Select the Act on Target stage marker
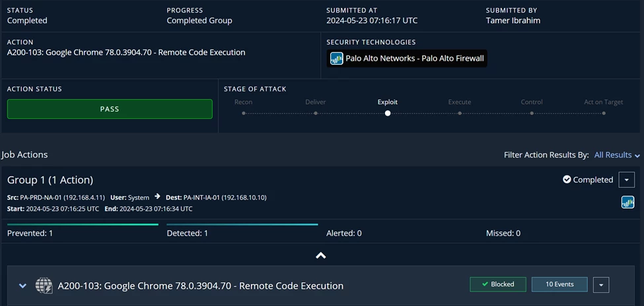This screenshot has width=644, height=306. 604,113
